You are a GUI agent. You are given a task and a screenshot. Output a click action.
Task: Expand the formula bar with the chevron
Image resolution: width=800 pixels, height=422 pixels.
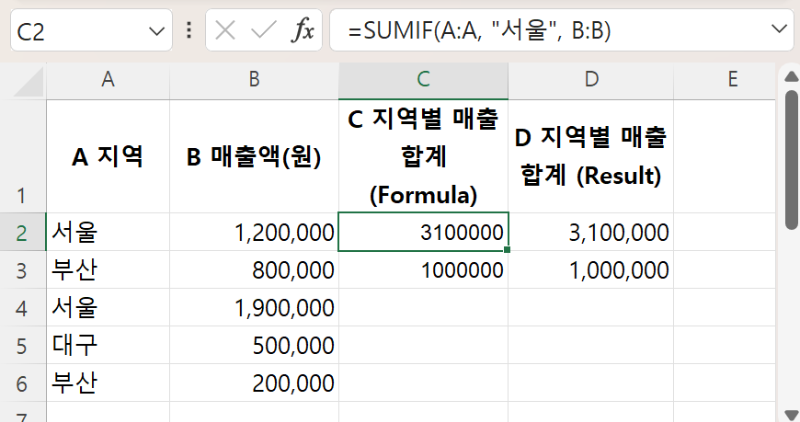779,29
